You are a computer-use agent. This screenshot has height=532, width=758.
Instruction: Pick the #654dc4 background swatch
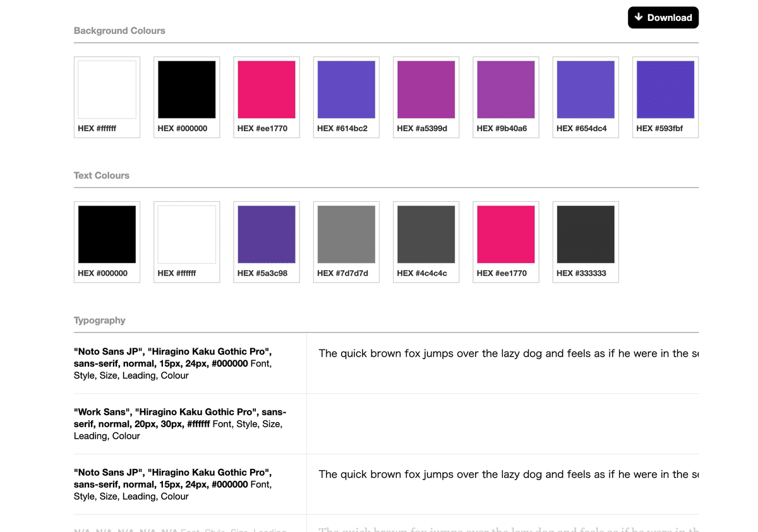tap(586, 90)
